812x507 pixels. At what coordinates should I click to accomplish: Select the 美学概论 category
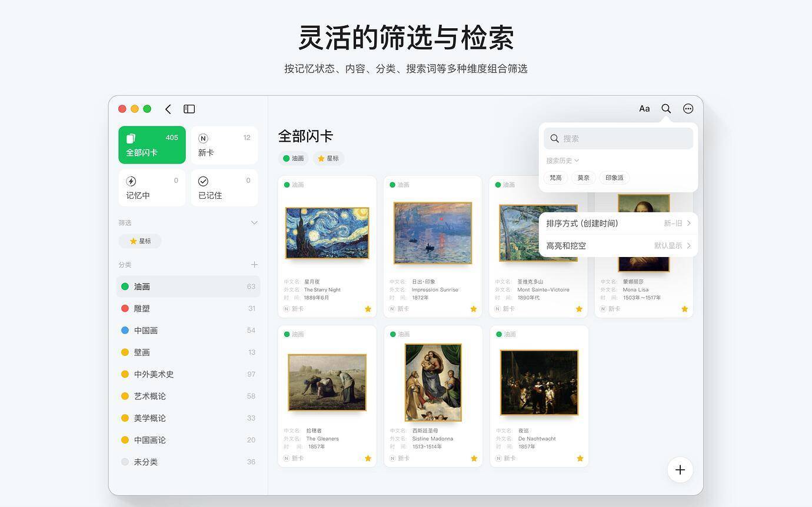[188, 418]
